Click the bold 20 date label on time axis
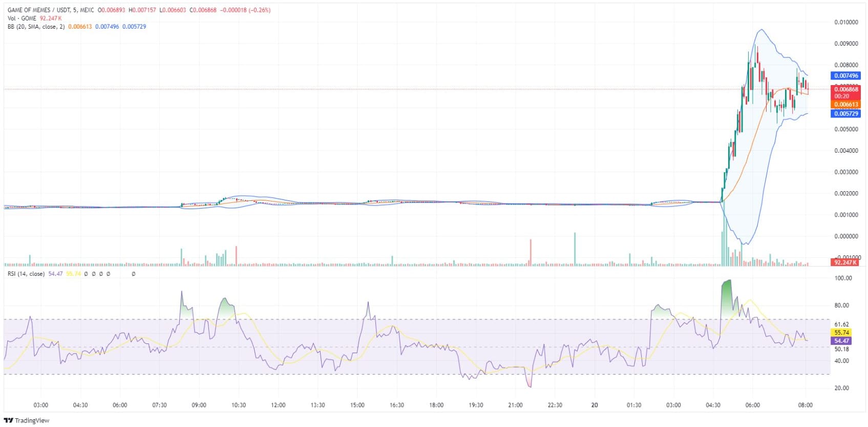 (595, 405)
